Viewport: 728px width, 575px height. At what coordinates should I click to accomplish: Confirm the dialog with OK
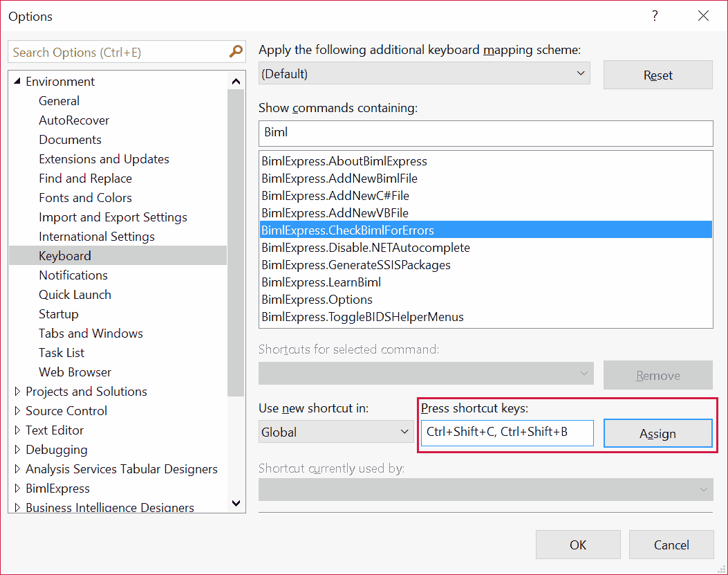click(578, 545)
